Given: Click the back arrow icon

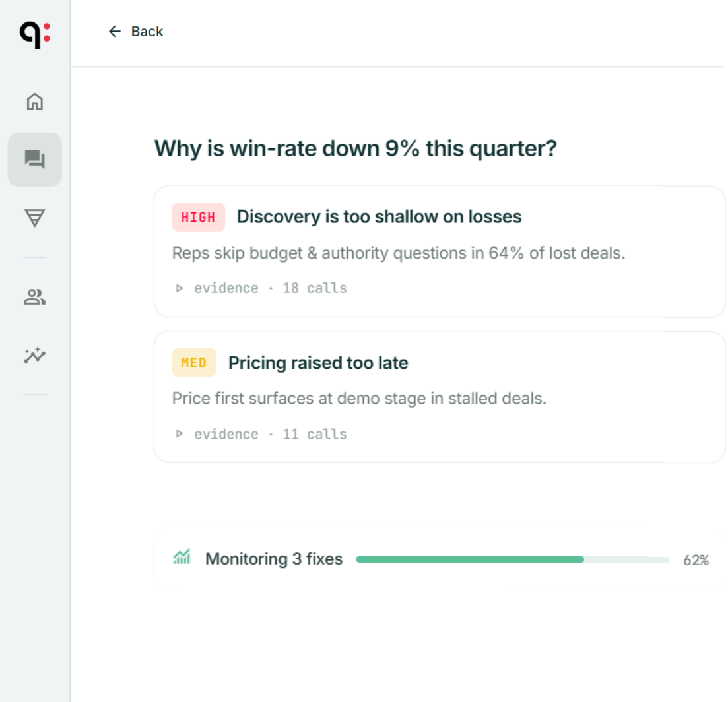Looking at the screenshot, I should point(115,32).
